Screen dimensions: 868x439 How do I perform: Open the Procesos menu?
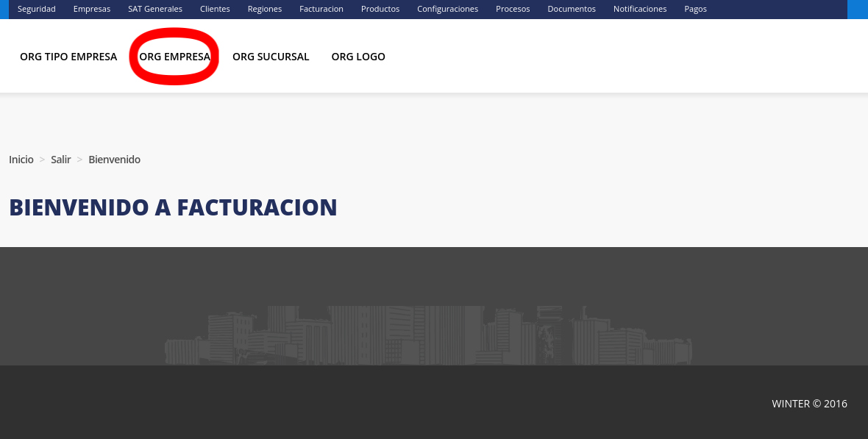(513, 9)
